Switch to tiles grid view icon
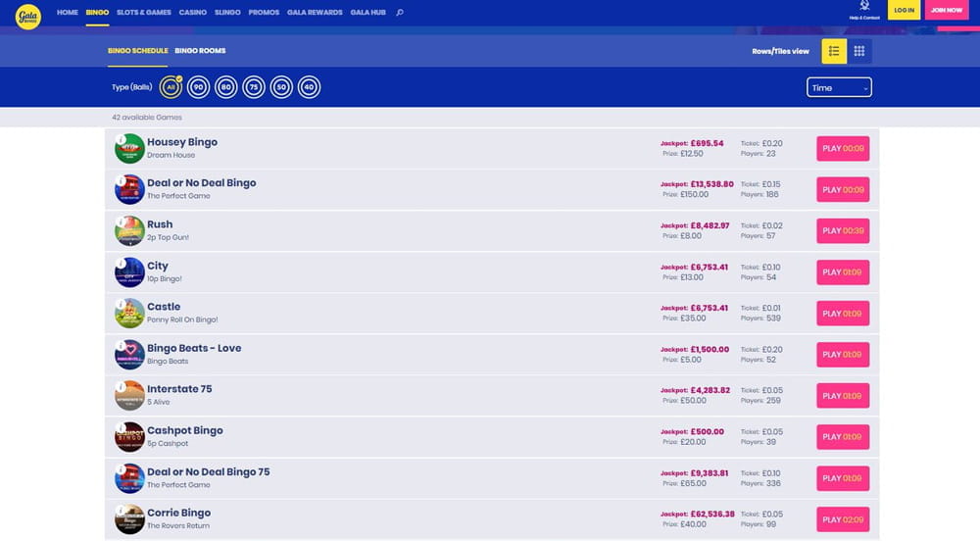This screenshot has height=541, width=980. [859, 51]
